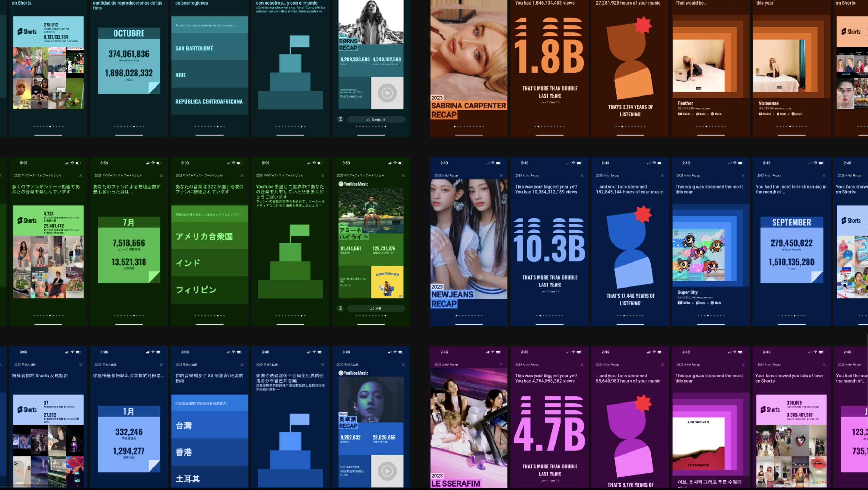Click YouTube Music logo on blue 吳卓源 card
Viewport: 868px width, 490px height.
353,373
